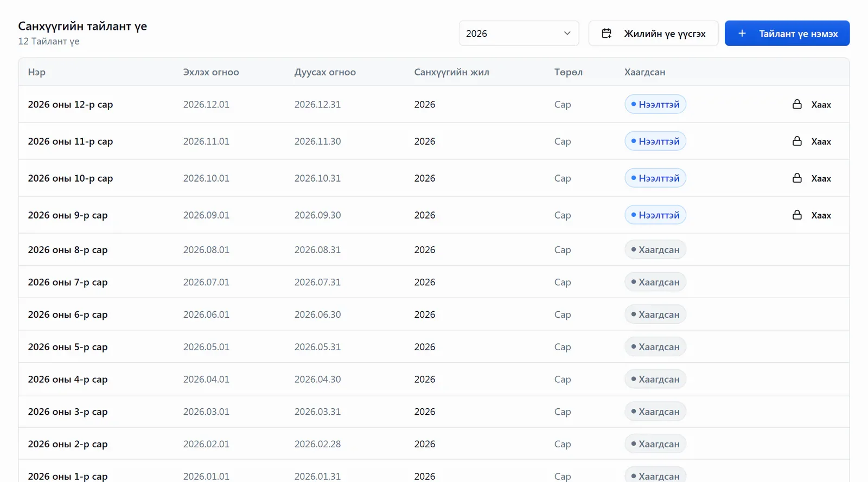Click the chevron arrow of the year selector
This screenshot has width=868, height=482.
pos(567,34)
